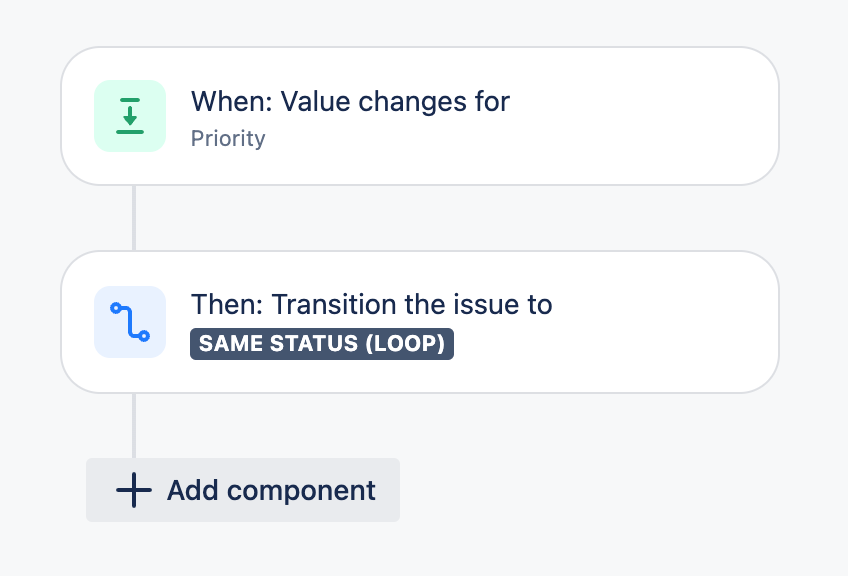This screenshot has height=576, width=848.
Task: Click the lower circle node of the transition icon
Action: point(144,336)
